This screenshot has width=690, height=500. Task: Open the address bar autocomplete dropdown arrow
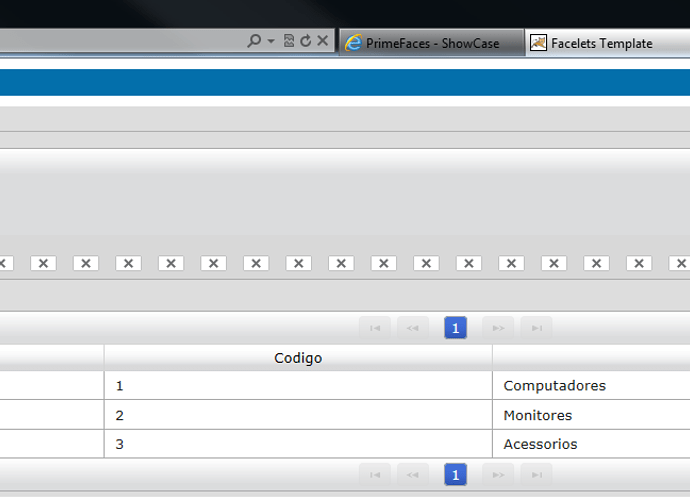click(271, 41)
